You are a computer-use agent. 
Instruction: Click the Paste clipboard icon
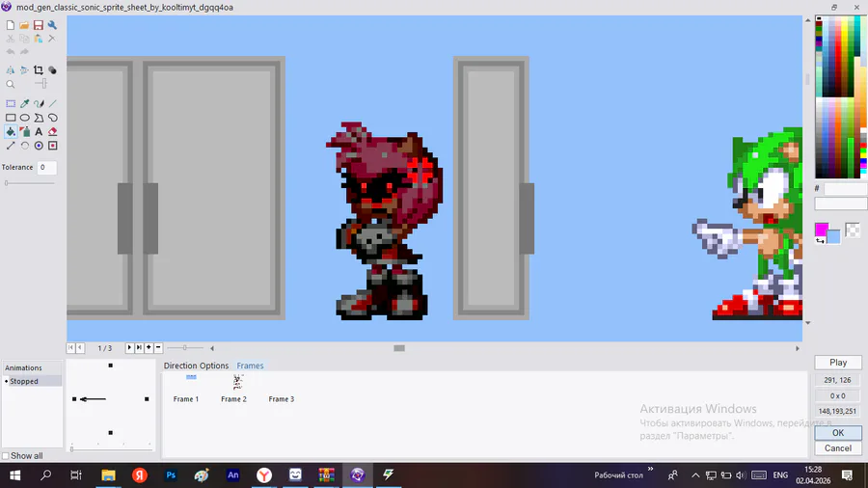click(39, 39)
